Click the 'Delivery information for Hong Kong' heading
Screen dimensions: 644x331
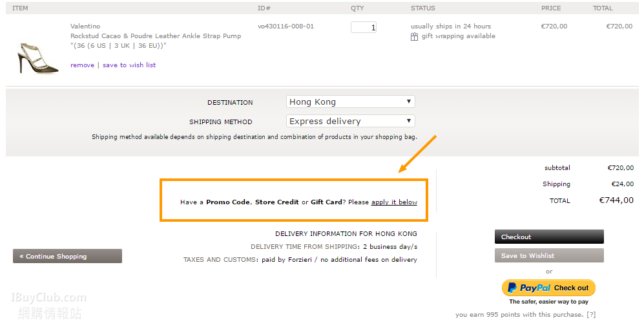[346, 233]
